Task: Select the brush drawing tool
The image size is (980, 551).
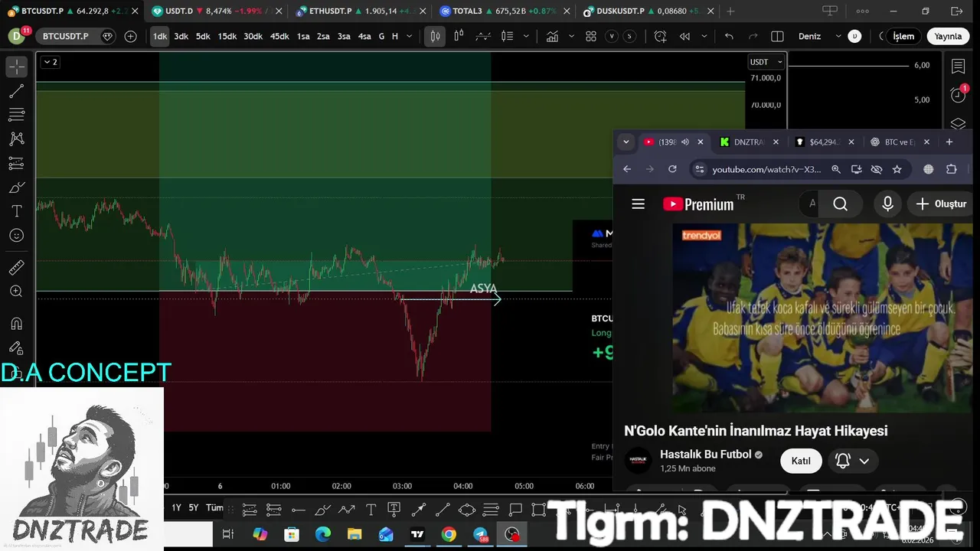Action: pyautogui.click(x=17, y=187)
